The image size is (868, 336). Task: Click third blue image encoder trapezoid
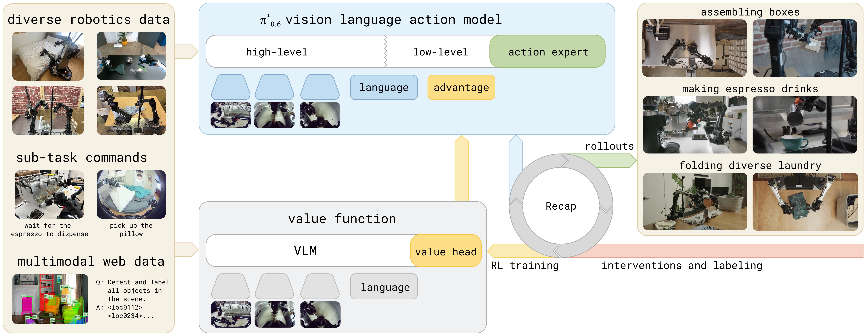point(320,87)
